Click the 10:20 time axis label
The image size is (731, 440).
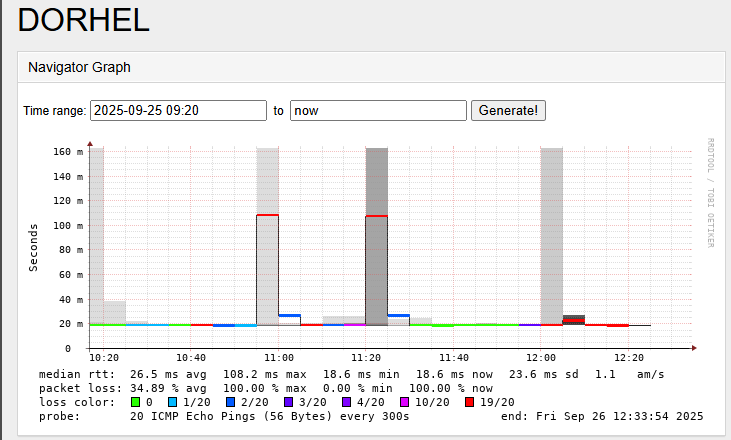pos(104,357)
